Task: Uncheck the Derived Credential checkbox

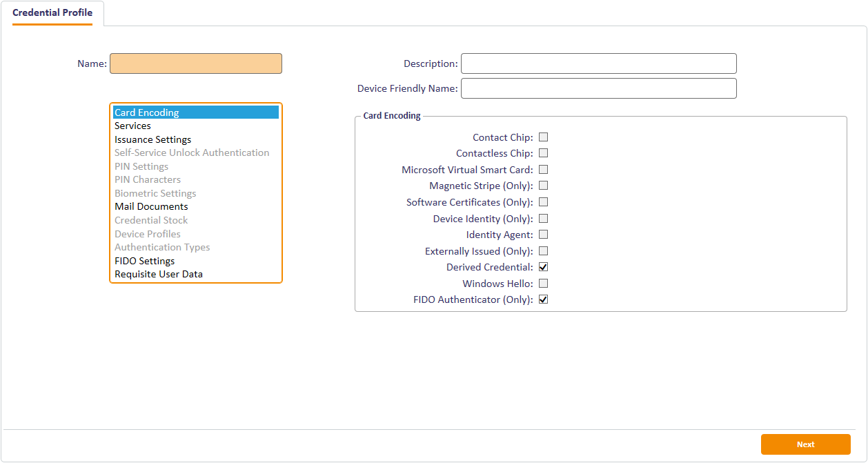Action: click(x=543, y=267)
